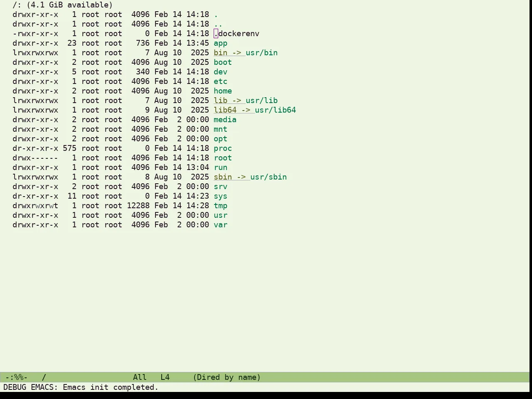Click link count 23 in app row

(x=72, y=43)
